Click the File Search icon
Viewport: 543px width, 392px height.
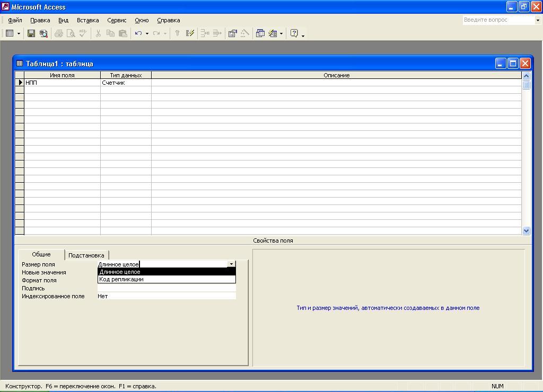43,33
